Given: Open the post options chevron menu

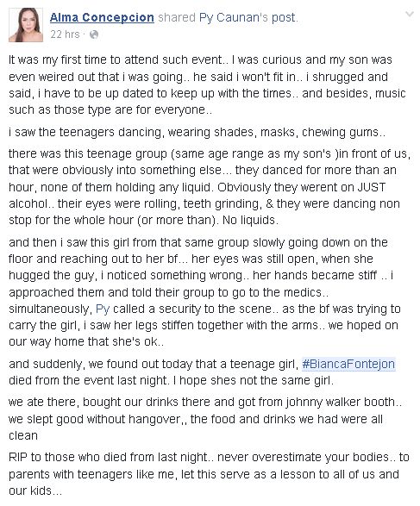Looking at the screenshot, I should tap(410, 14).
